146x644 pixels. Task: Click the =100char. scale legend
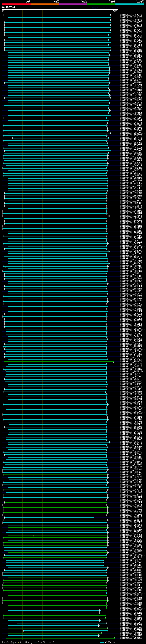pos(108,642)
